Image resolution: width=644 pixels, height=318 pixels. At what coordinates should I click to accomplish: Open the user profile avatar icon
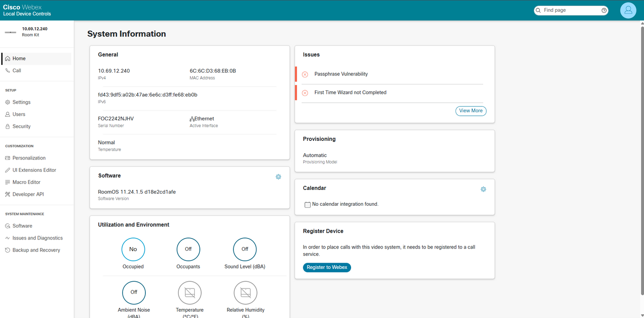(x=628, y=10)
